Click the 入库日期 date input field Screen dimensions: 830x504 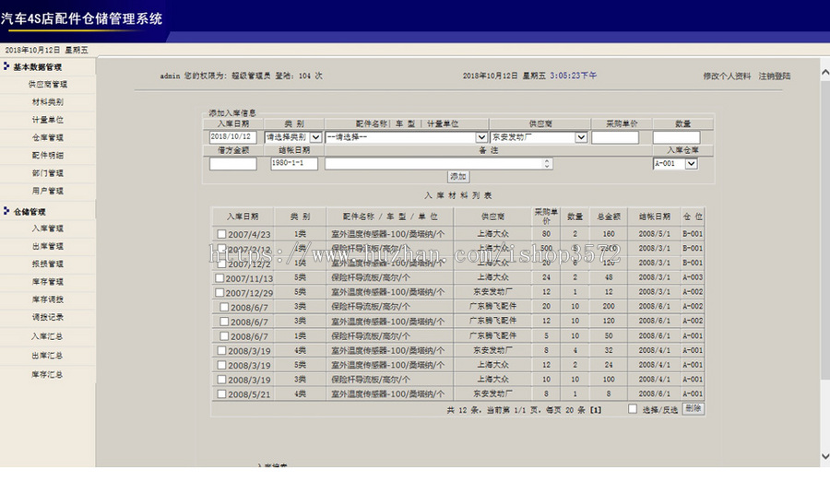click(x=233, y=137)
